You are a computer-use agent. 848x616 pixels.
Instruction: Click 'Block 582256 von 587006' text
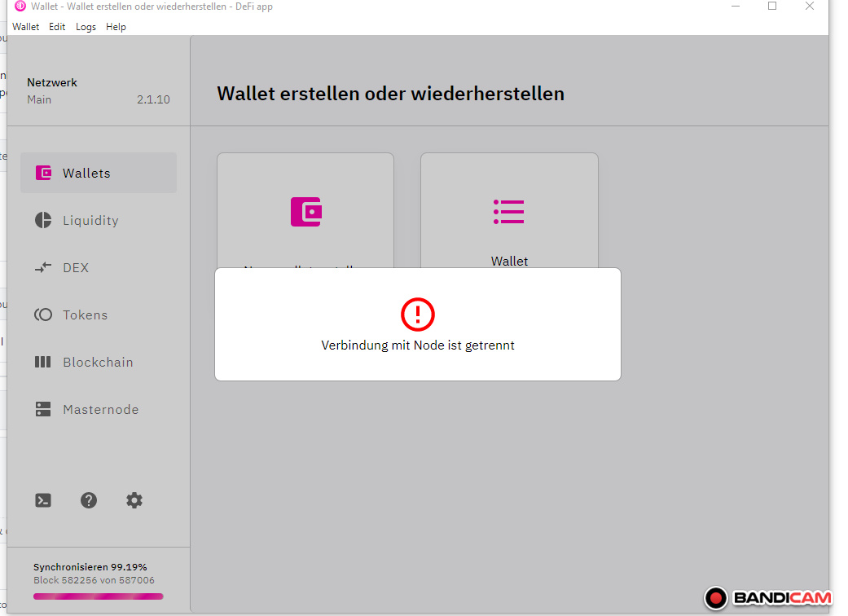(x=94, y=580)
